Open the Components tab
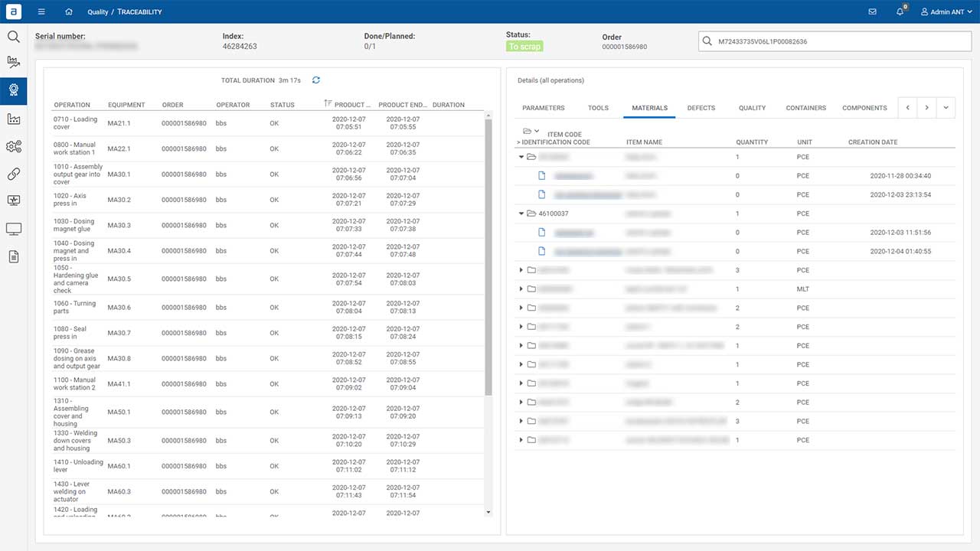This screenshot has width=980, height=551. pos(864,108)
